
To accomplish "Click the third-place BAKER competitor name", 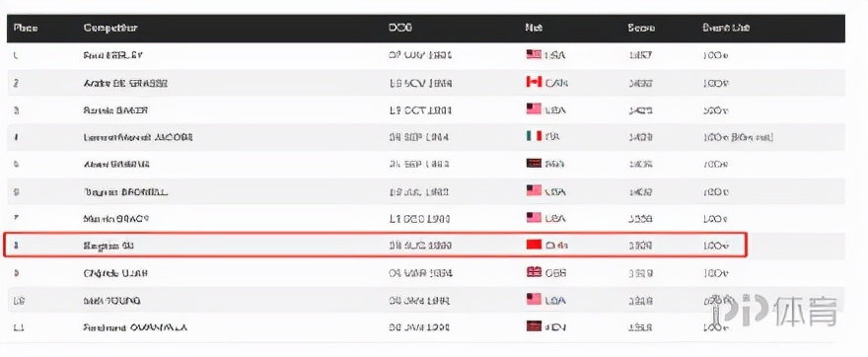I will (115, 110).
